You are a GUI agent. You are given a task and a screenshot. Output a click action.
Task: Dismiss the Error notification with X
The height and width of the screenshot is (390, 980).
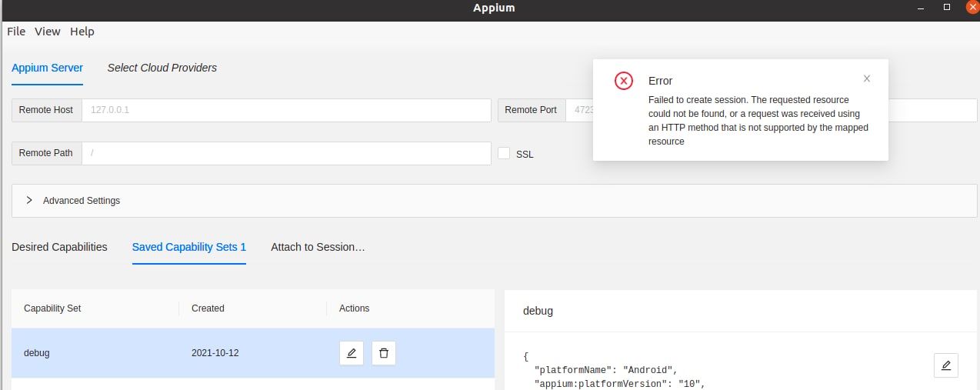click(867, 78)
